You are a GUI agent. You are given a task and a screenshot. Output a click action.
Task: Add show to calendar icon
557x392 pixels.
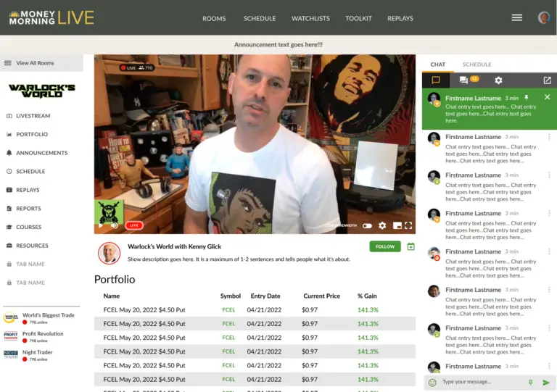pos(410,246)
